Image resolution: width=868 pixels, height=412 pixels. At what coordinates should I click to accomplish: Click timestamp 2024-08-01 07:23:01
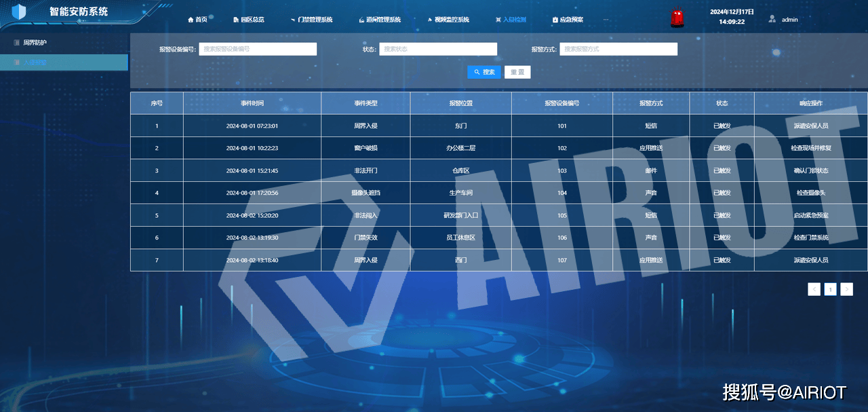click(x=252, y=126)
